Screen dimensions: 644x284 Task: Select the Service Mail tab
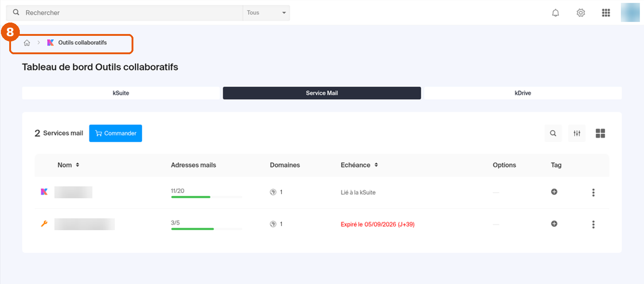(322, 93)
